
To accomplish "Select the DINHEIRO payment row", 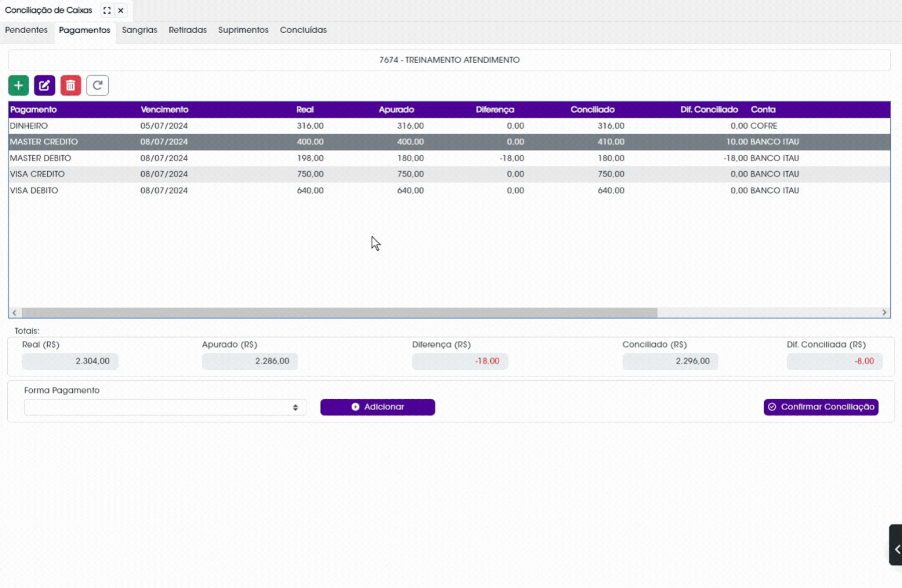I will tap(449, 126).
